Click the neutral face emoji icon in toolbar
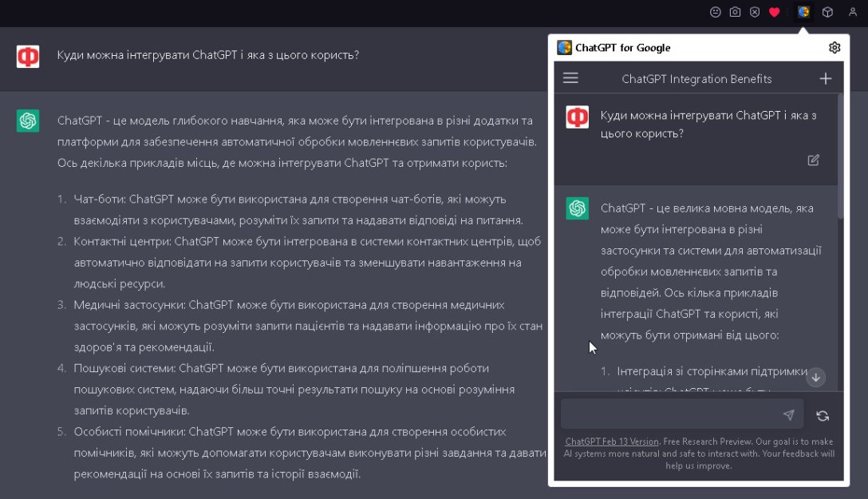 click(716, 12)
